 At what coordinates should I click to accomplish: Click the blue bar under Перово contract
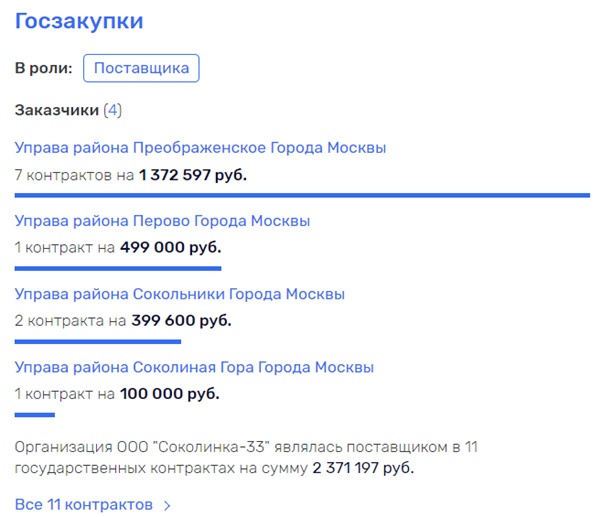tap(118, 269)
